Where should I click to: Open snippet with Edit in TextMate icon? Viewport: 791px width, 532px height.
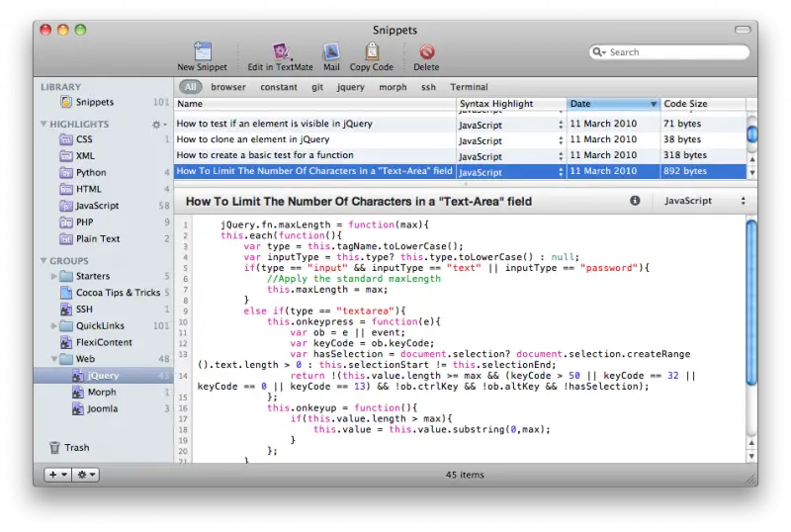[281, 51]
